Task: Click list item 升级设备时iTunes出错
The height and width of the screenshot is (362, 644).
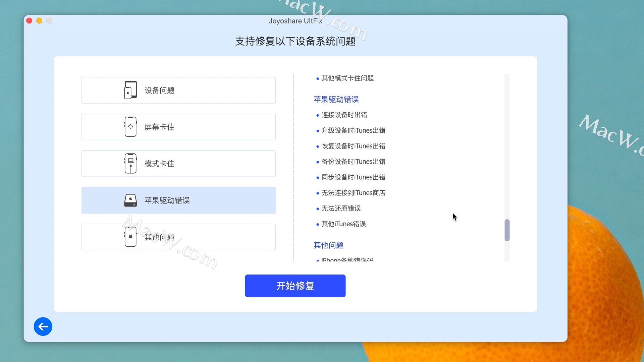Action: (x=353, y=130)
